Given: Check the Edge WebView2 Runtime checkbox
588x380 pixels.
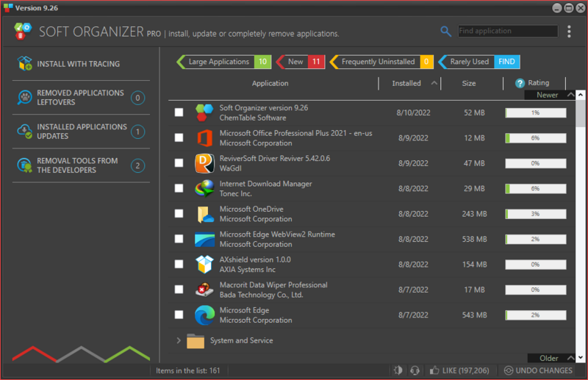Looking at the screenshot, I should click(179, 239).
